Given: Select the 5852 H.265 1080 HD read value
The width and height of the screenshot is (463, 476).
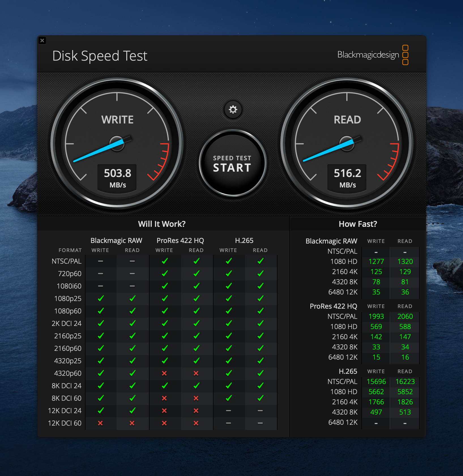Looking at the screenshot, I should 405,392.
